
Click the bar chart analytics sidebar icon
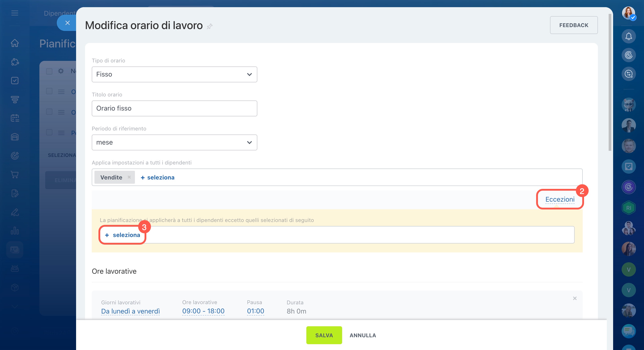point(15,230)
